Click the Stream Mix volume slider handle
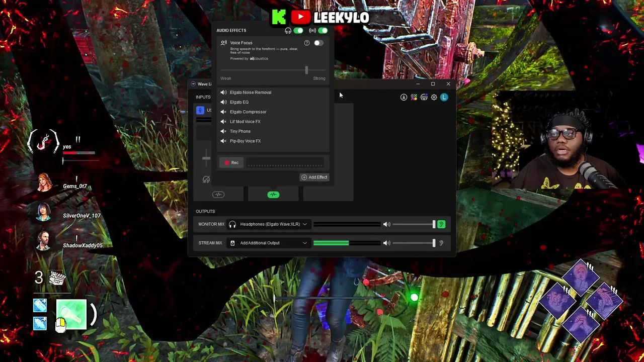The width and height of the screenshot is (644, 362). pos(434,243)
